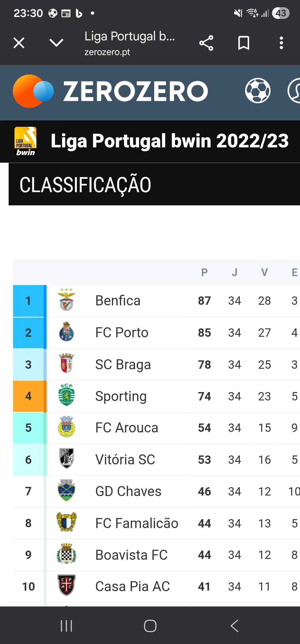This screenshot has width=300, height=644.
Task: Expand the downward chevron next to close
Action: pyautogui.click(x=56, y=43)
